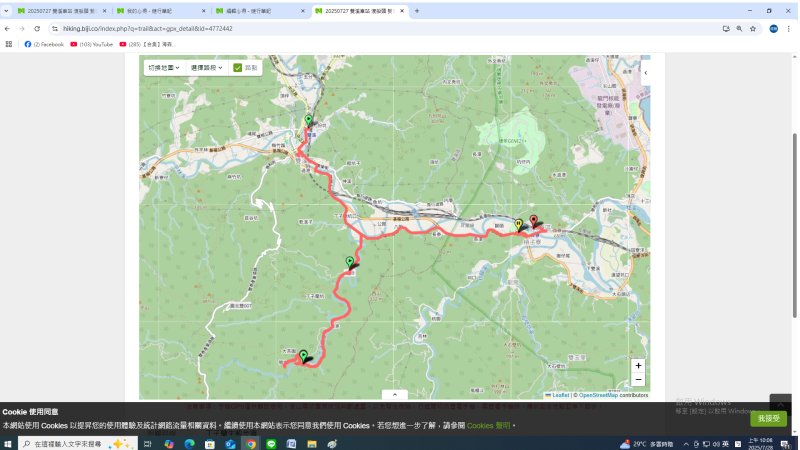Expand the panel below the map
Viewport: 800px width, 450px height.
[x=394, y=395]
